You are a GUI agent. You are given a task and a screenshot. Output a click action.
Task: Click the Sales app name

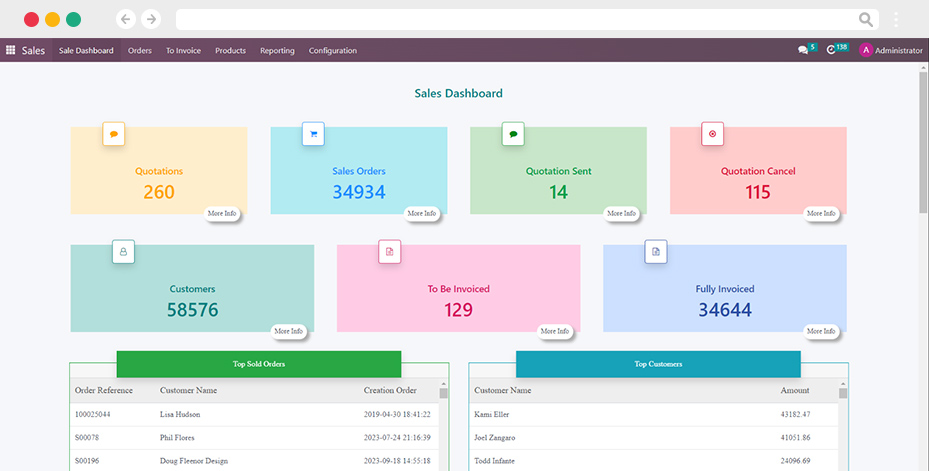pos(33,50)
